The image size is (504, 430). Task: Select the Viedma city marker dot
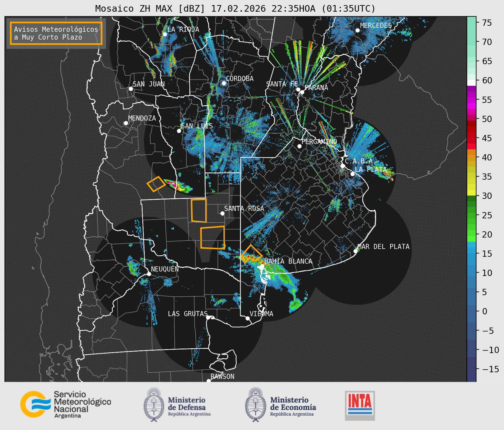coord(247,318)
